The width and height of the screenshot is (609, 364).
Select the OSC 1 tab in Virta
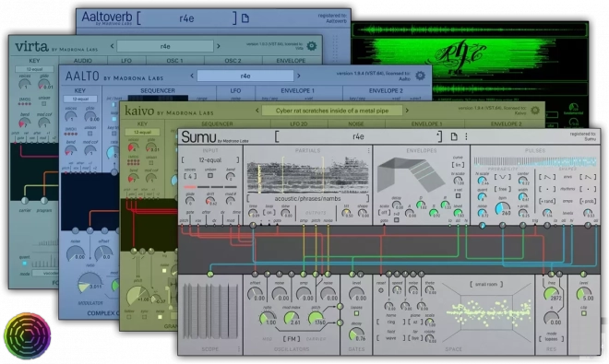point(174,61)
